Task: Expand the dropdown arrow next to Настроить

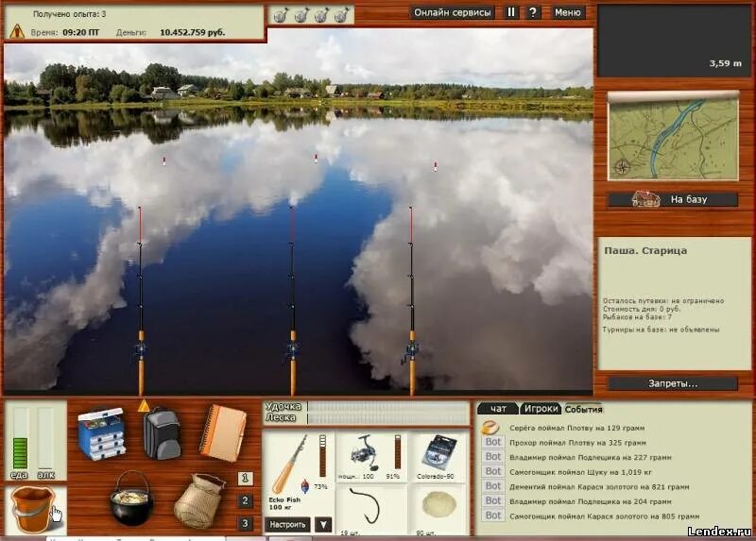Action: [x=323, y=524]
